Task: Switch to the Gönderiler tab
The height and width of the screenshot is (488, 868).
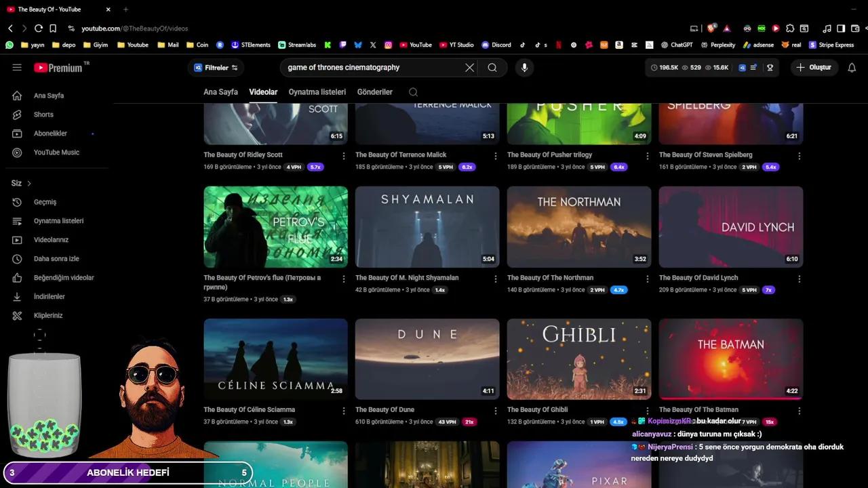Action: coord(374,92)
